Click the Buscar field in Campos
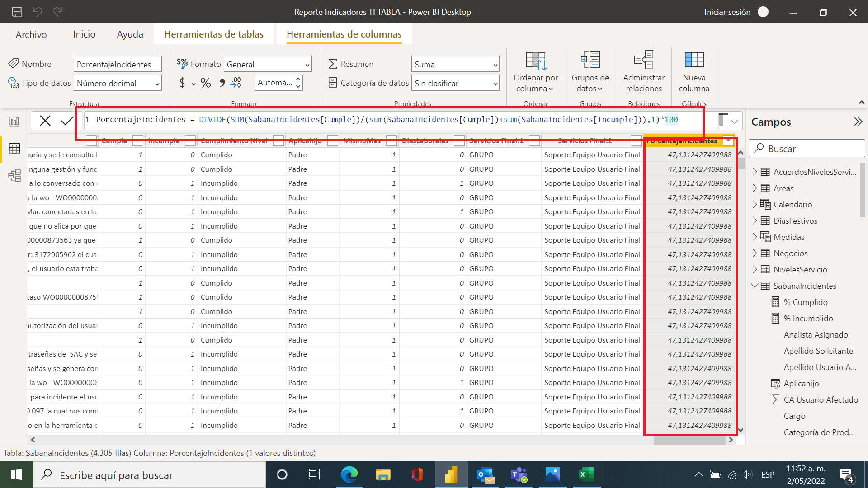This screenshot has height=488, width=868. (807, 149)
